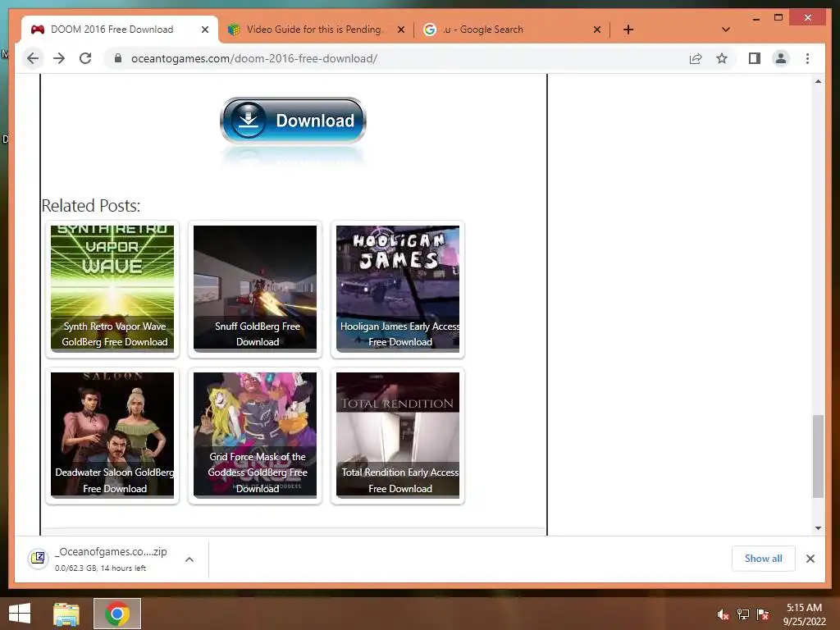
Task: Open Grid Force Mask of the Goddess post
Action: click(x=255, y=435)
